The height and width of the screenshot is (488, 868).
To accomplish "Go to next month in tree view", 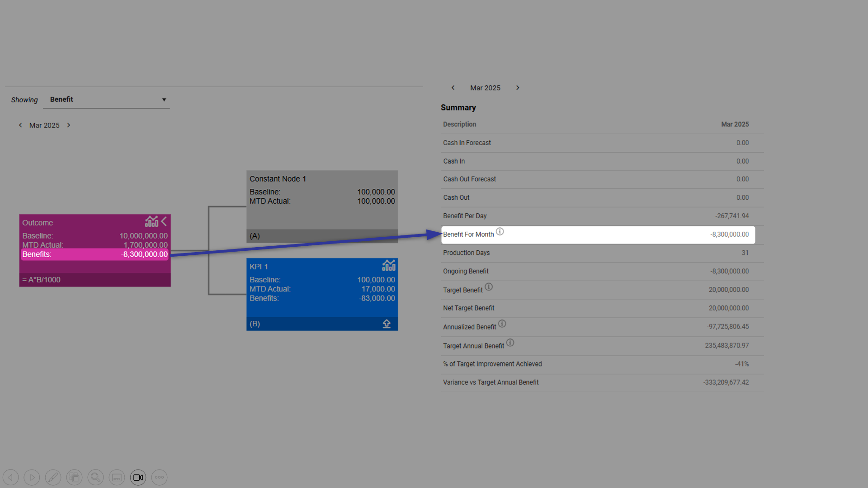I will click(x=69, y=125).
